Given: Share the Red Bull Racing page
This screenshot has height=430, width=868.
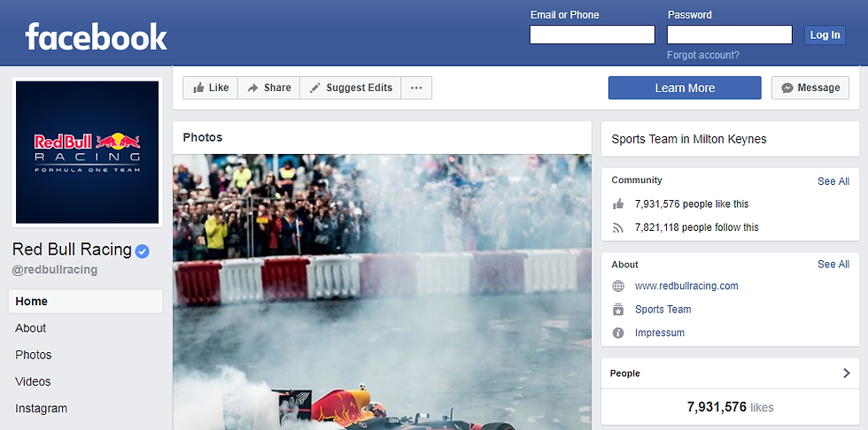Looking at the screenshot, I should [x=269, y=88].
